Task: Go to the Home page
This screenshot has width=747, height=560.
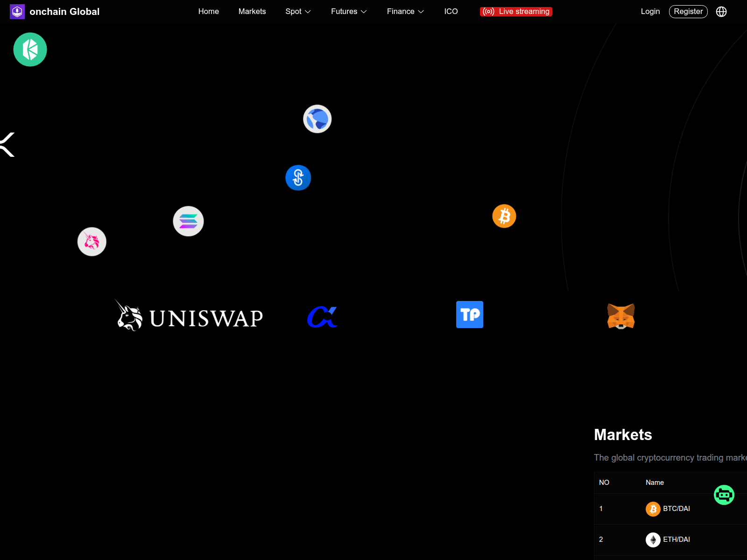Action: pyautogui.click(x=209, y=12)
